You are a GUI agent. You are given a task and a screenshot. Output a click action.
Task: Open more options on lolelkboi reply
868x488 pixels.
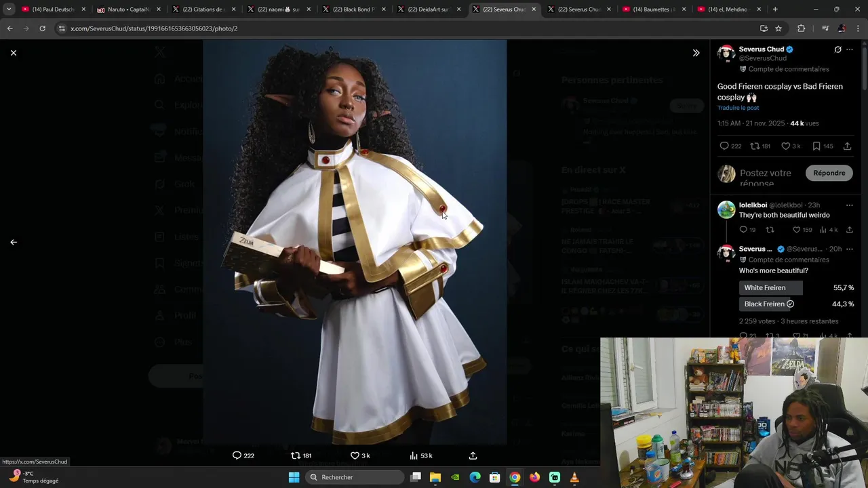850,205
